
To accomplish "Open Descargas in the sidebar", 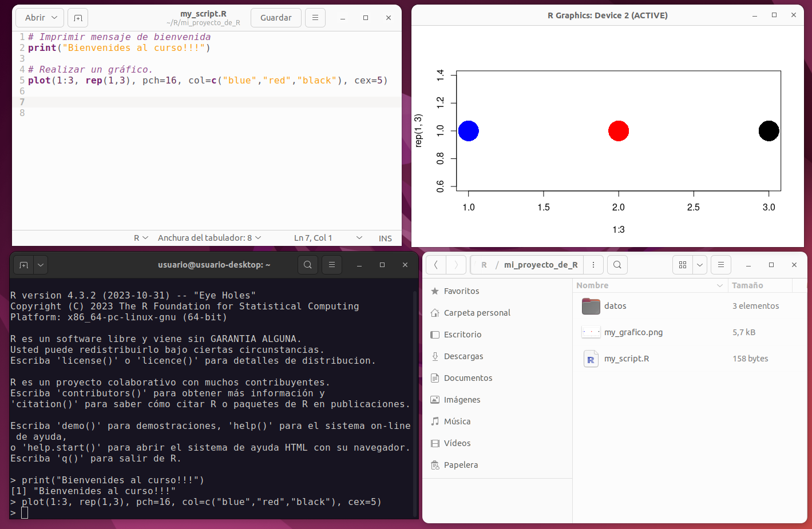I will [463, 356].
